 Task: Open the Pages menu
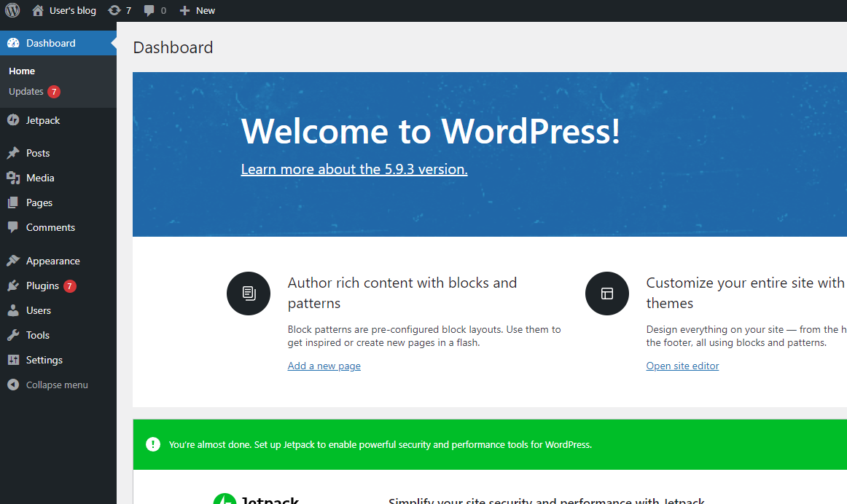pyautogui.click(x=58, y=203)
